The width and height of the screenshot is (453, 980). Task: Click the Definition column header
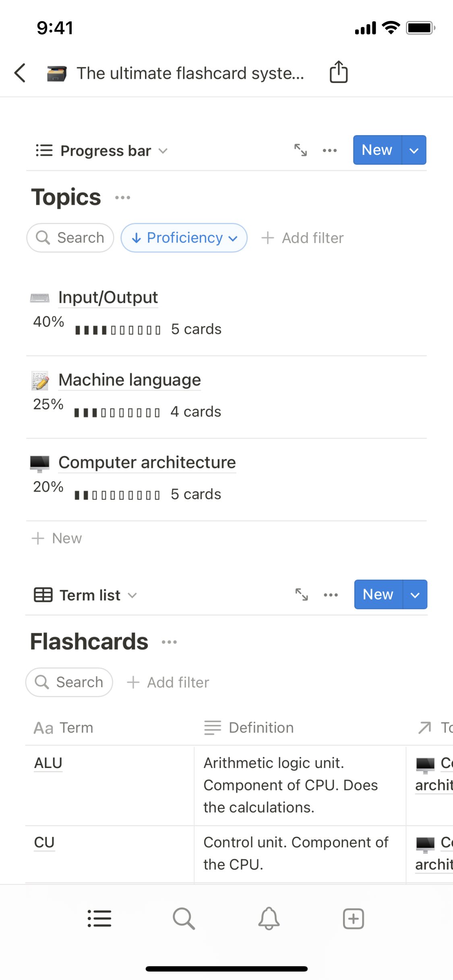point(261,728)
